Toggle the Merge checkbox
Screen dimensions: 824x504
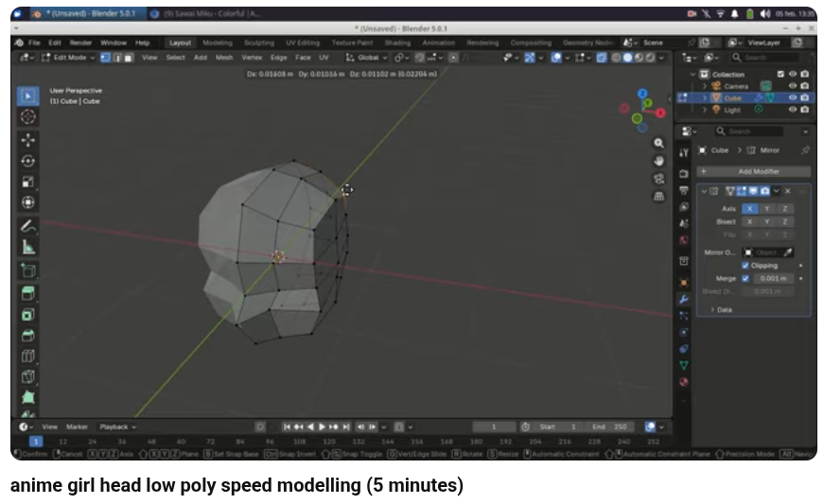745,278
